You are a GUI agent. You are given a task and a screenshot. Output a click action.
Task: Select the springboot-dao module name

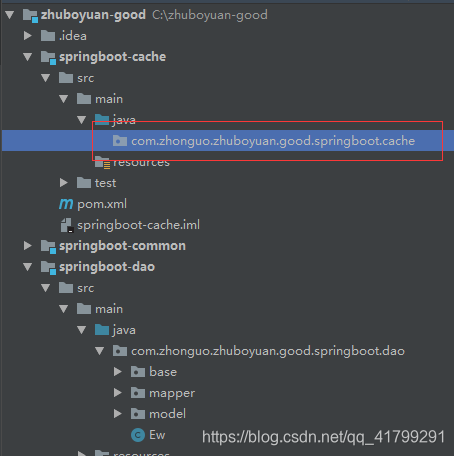tap(107, 267)
